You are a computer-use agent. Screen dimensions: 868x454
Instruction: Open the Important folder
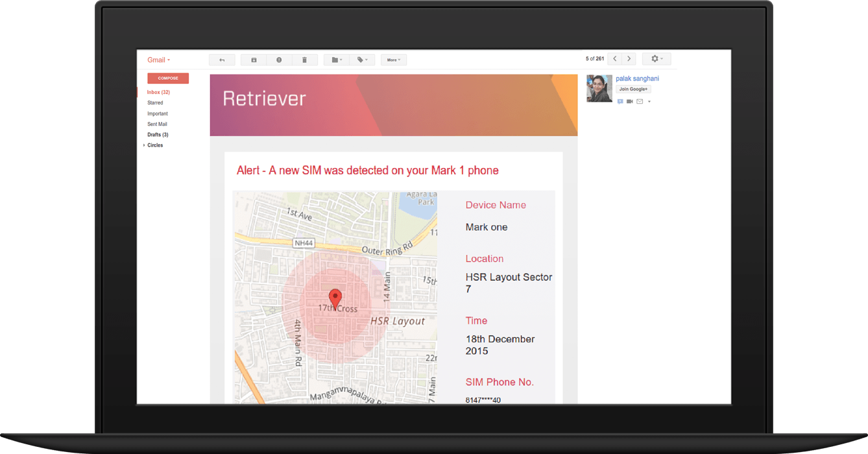[158, 113]
